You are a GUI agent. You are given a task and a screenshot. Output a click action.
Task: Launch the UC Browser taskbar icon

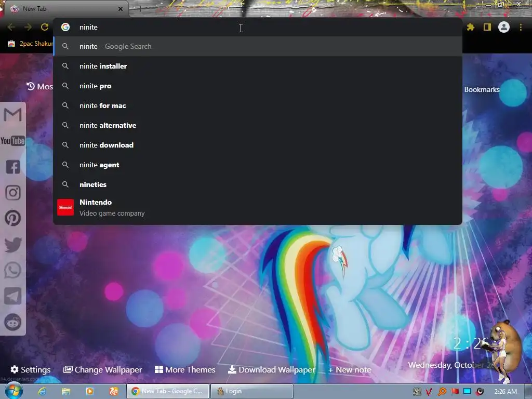click(x=113, y=391)
